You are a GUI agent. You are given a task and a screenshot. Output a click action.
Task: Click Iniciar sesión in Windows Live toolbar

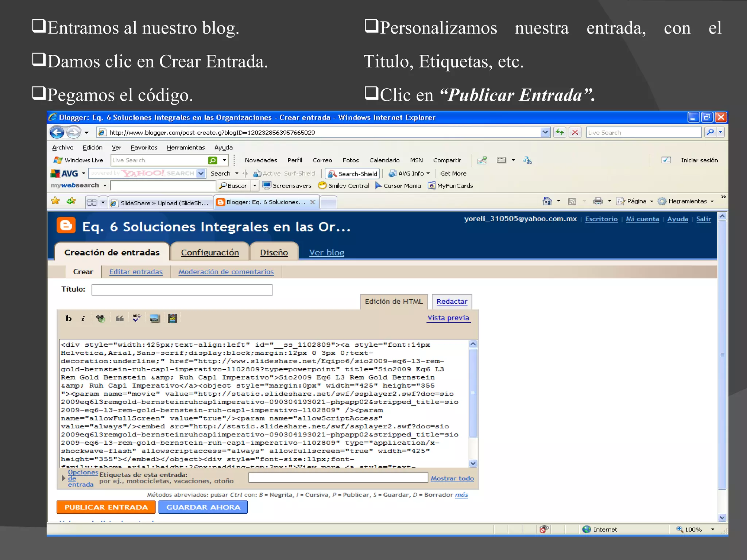(x=699, y=160)
